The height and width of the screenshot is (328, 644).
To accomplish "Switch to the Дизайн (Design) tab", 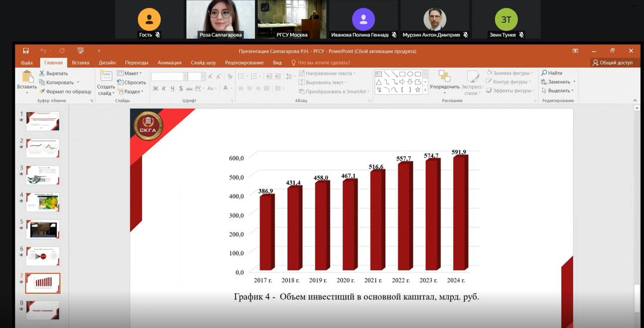I will 107,63.
